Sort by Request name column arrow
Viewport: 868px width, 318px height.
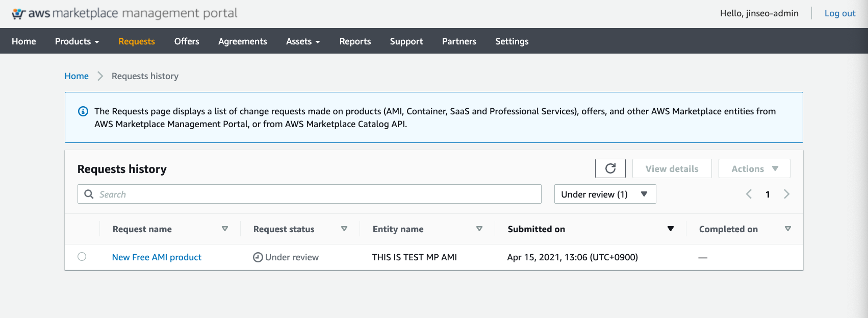pos(225,229)
